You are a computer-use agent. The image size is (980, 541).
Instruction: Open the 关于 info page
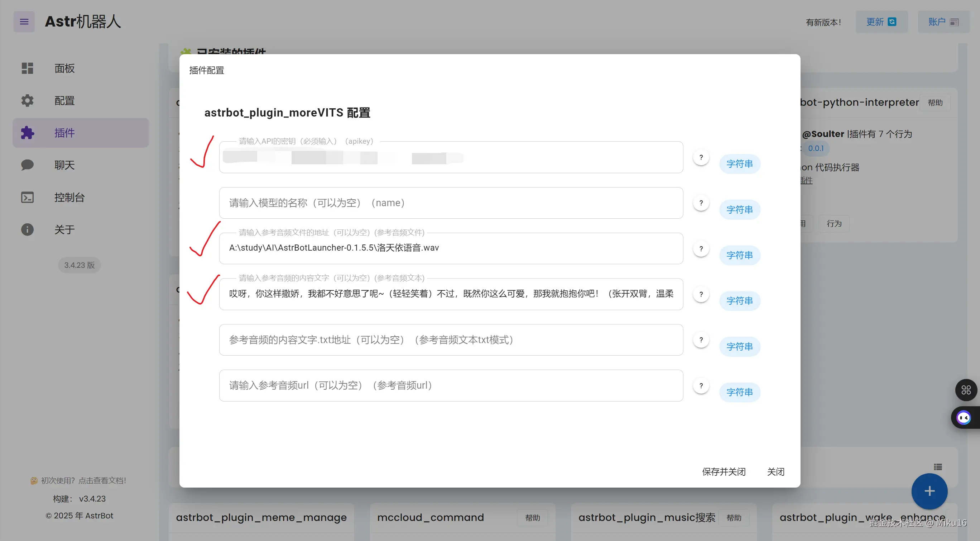[64, 229]
